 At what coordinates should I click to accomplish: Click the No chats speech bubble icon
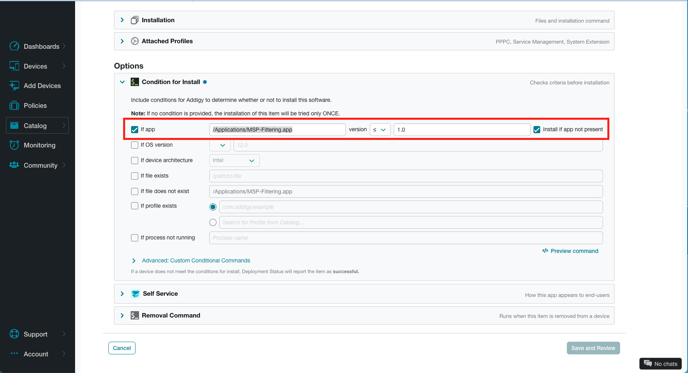pyautogui.click(x=648, y=363)
